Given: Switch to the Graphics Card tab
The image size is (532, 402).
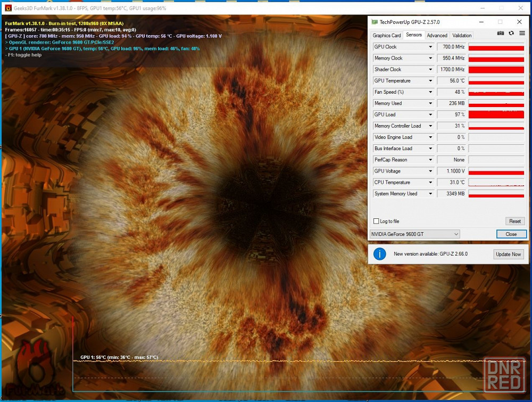Looking at the screenshot, I should (386, 35).
